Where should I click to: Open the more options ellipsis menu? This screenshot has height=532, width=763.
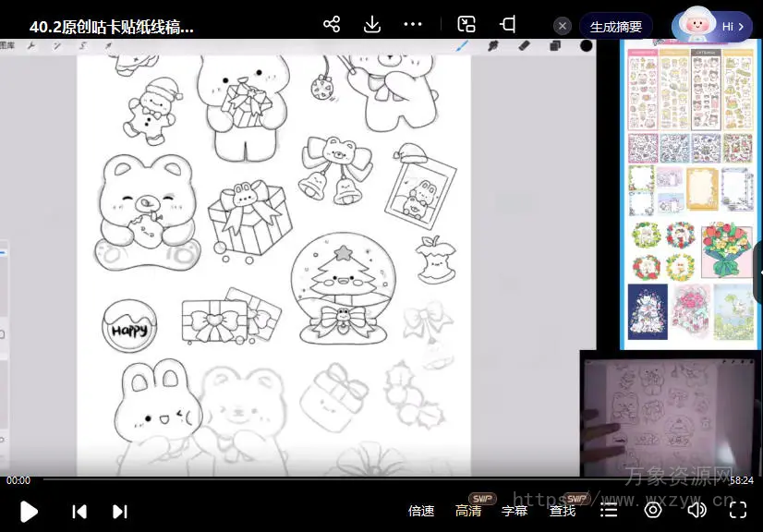tap(413, 25)
